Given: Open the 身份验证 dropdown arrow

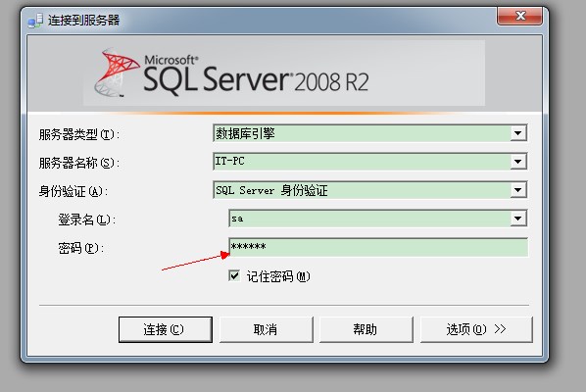Looking at the screenshot, I should click(518, 190).
